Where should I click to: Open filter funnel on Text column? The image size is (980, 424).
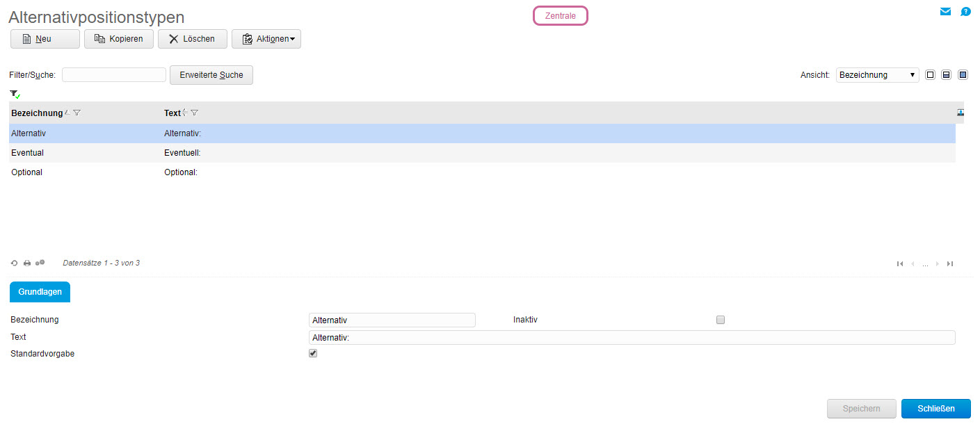[195, 113]
